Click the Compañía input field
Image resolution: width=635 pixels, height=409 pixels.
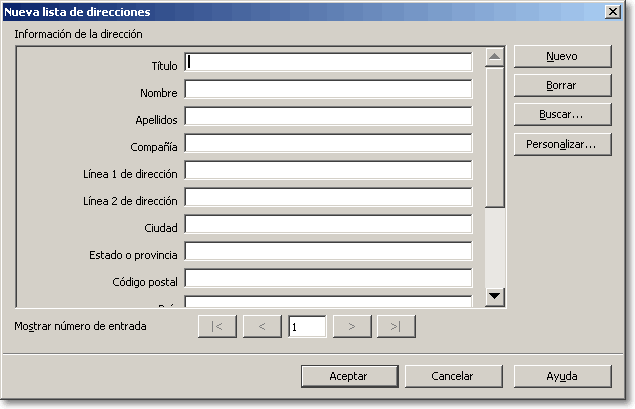tap(328, 143)
